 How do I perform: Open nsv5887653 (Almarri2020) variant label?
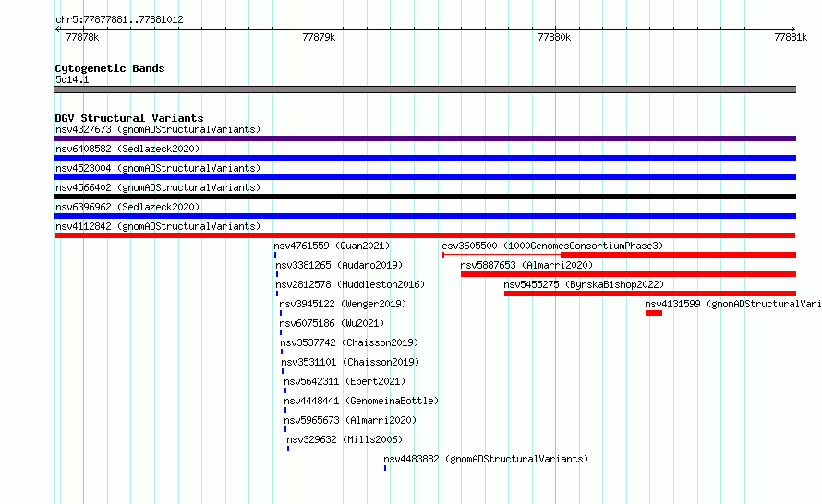click(526, 265)
